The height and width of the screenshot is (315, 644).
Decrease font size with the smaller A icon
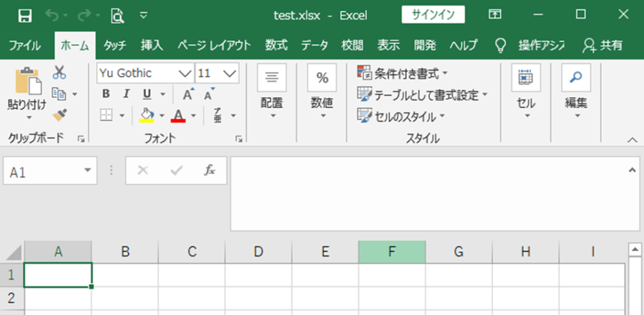pyautogui.click(x=209, y=94)
